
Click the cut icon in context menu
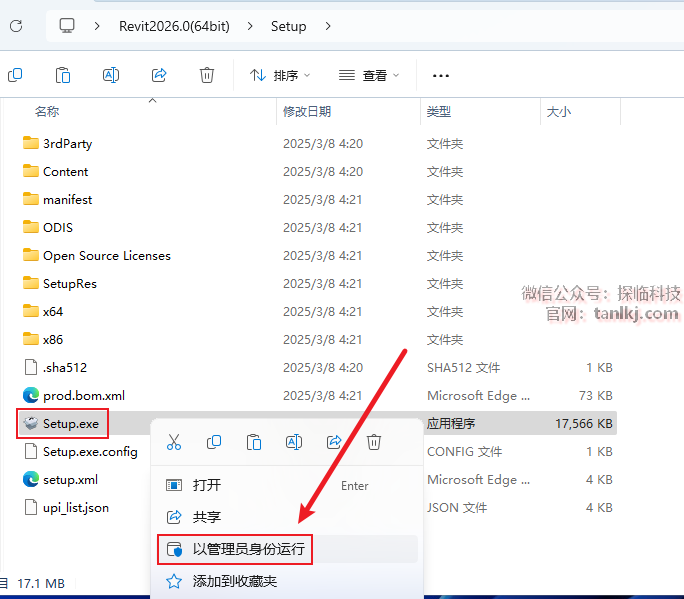pos(174,441)
